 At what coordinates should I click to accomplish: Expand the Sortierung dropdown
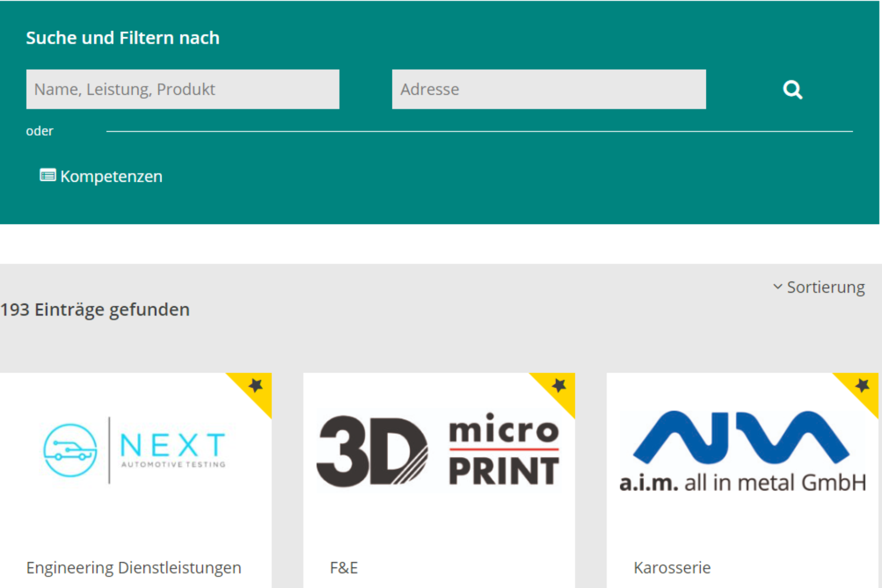(819, 287)
